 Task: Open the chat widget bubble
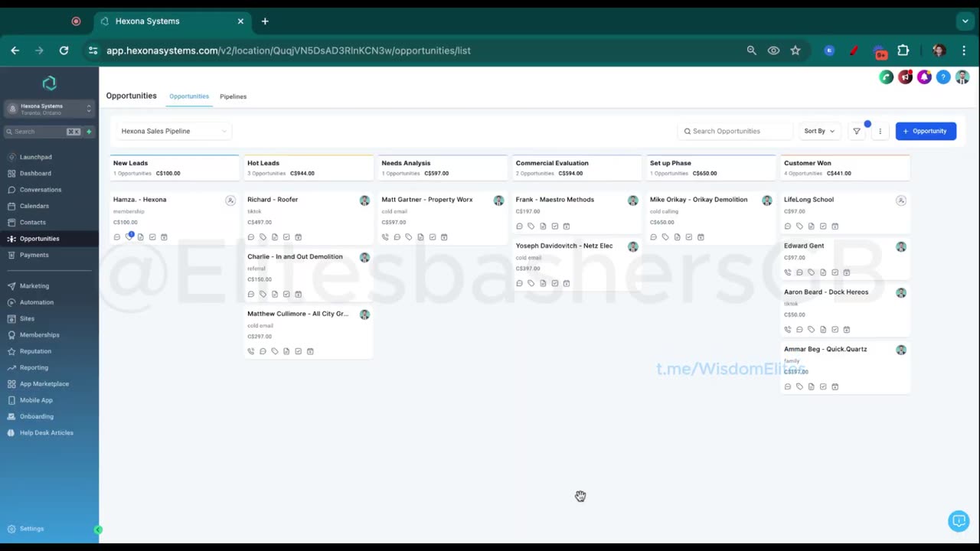[959, 521]
